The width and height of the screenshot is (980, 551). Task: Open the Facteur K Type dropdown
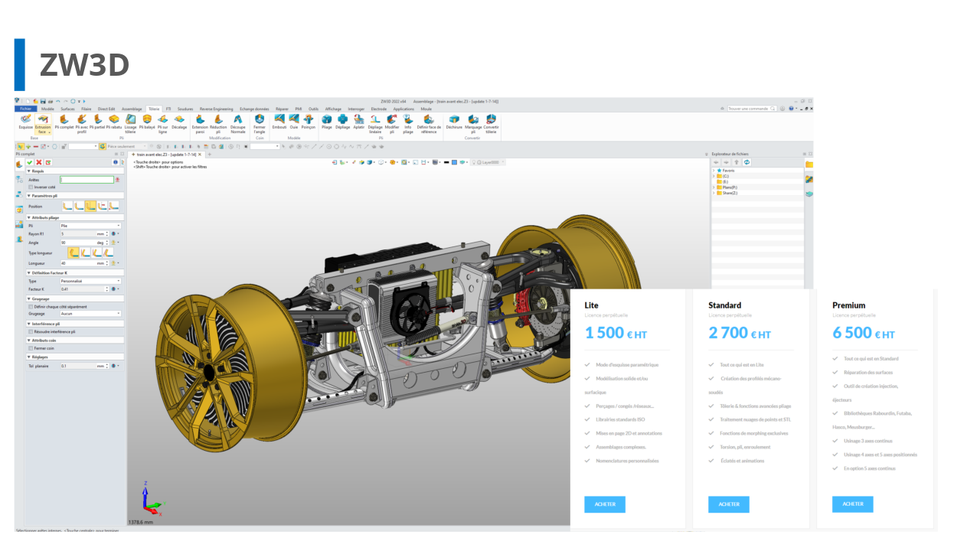pyautogui.click(x=90, y=281)
